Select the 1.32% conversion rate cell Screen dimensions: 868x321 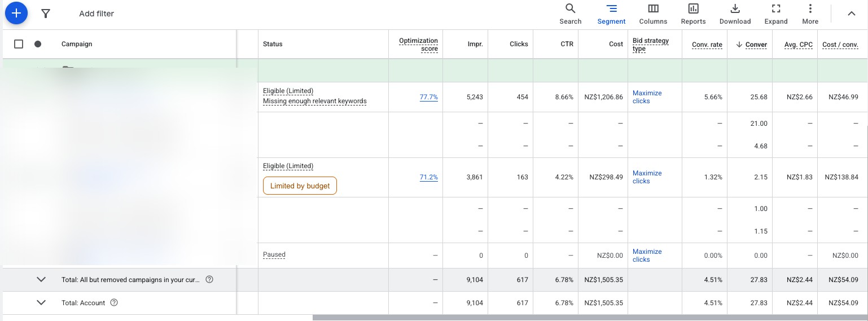pyautogui.click(x=713, y=177)
